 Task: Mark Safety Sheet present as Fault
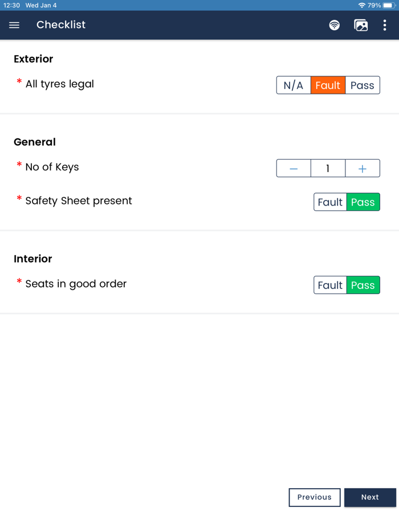(x=330, y=202)
